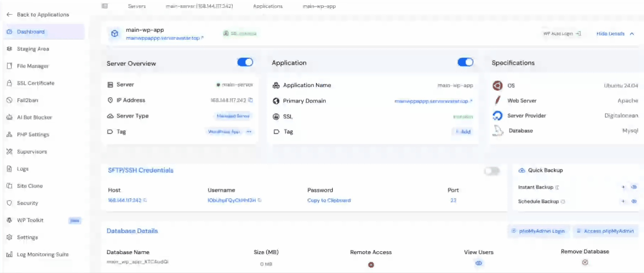Open SSL Certificate settings

coord(36,83)
